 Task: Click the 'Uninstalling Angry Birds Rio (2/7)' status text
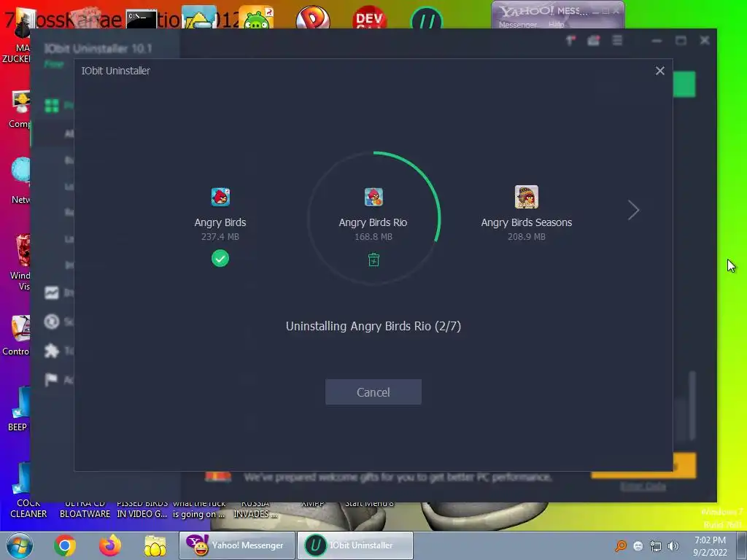click(x=373, y=326)
